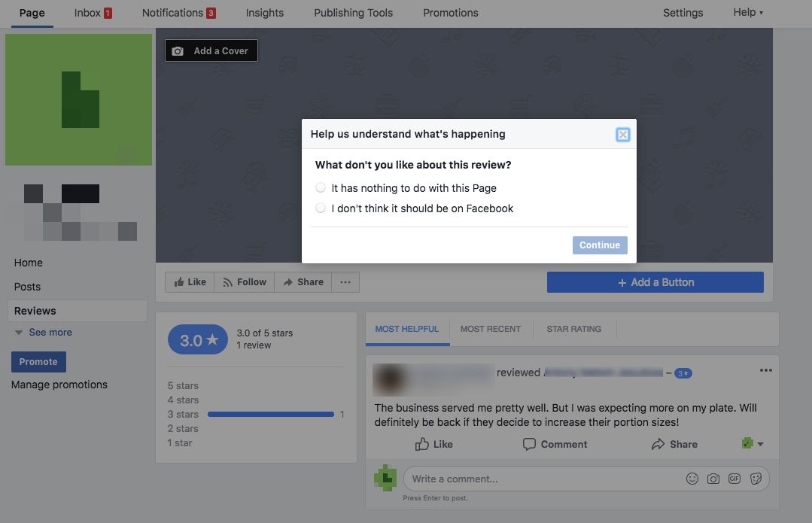Click the Continue button in the dialog
This screenshot has height=523, width=812.
coord(599,245)
